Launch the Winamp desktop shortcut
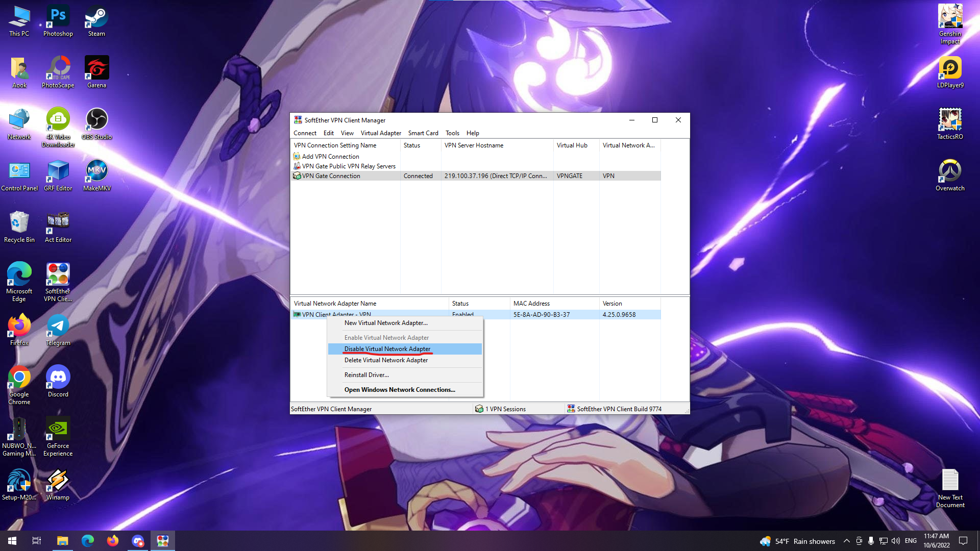This screenshot has height=551, width=980. coord(58,485)
